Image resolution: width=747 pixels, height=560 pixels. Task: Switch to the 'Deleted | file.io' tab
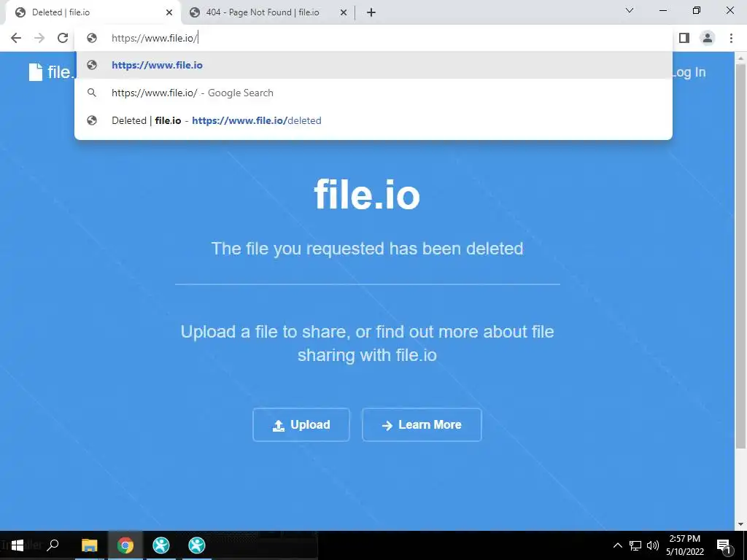pos(93,13)
